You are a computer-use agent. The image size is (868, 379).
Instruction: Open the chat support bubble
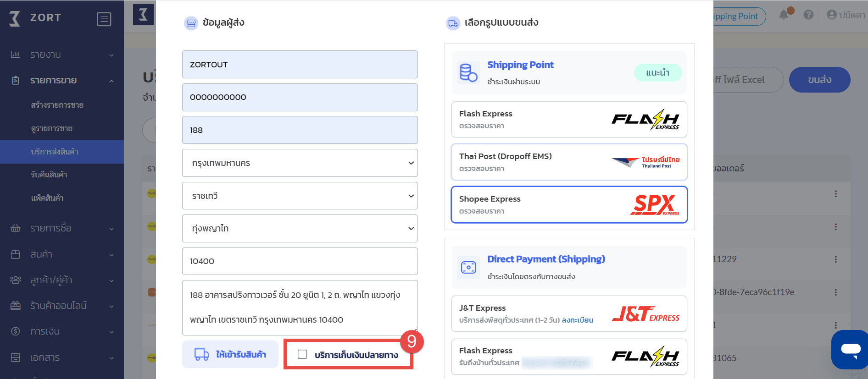pyautogui.click(x=850, y=350)
